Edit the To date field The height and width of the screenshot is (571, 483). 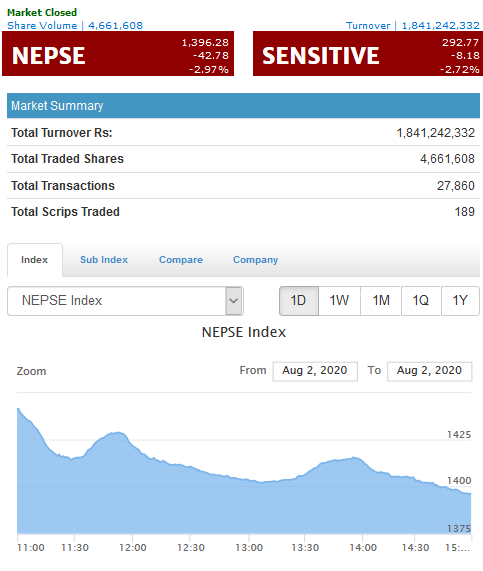430,371
